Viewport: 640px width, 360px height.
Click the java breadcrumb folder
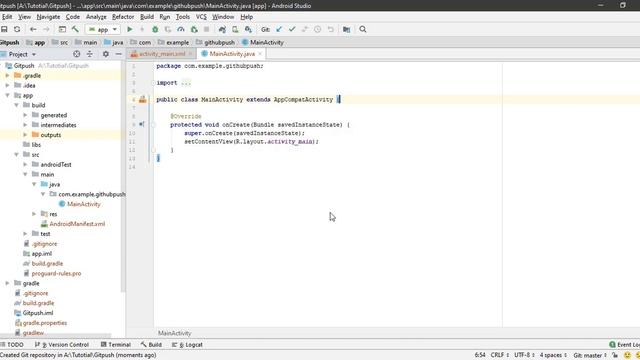point(113,42)
